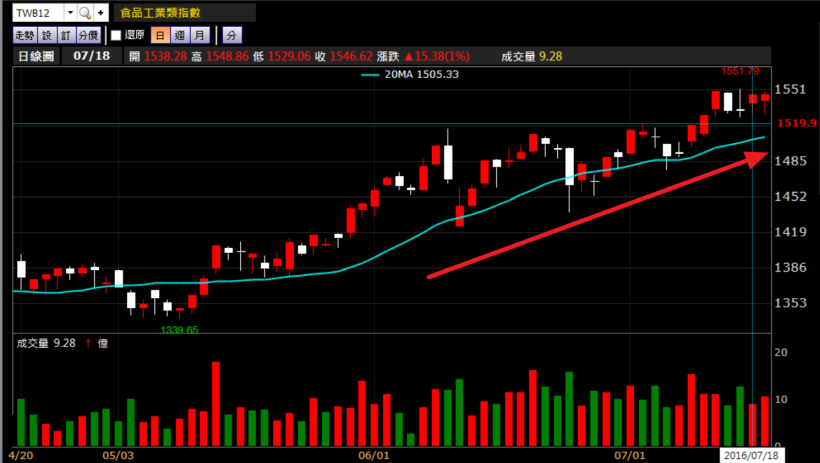Click the low price value 1529.06

(289, 56)
